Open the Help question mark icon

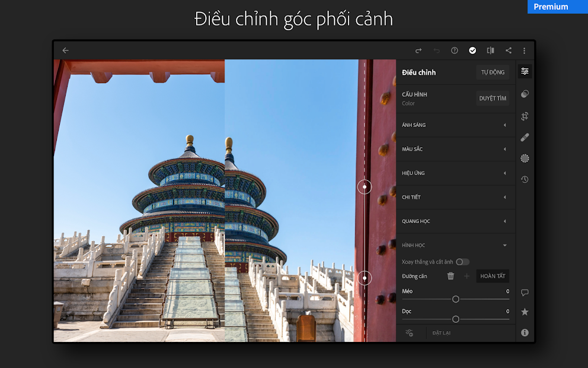point(454,50)
